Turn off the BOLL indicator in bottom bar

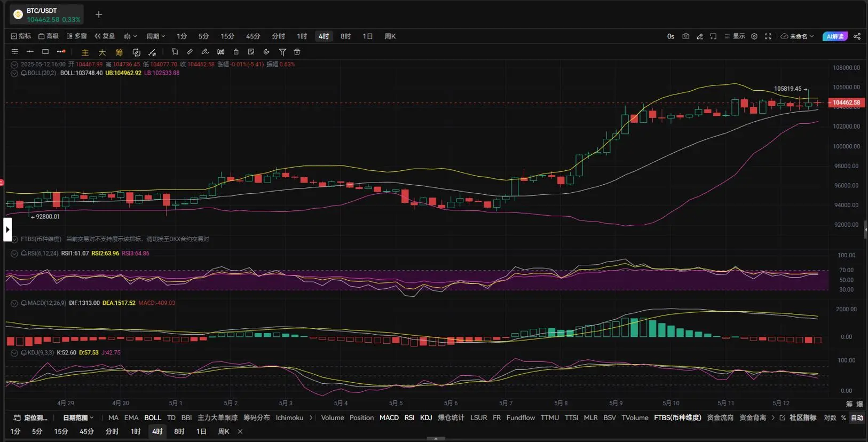click(153, 418)
